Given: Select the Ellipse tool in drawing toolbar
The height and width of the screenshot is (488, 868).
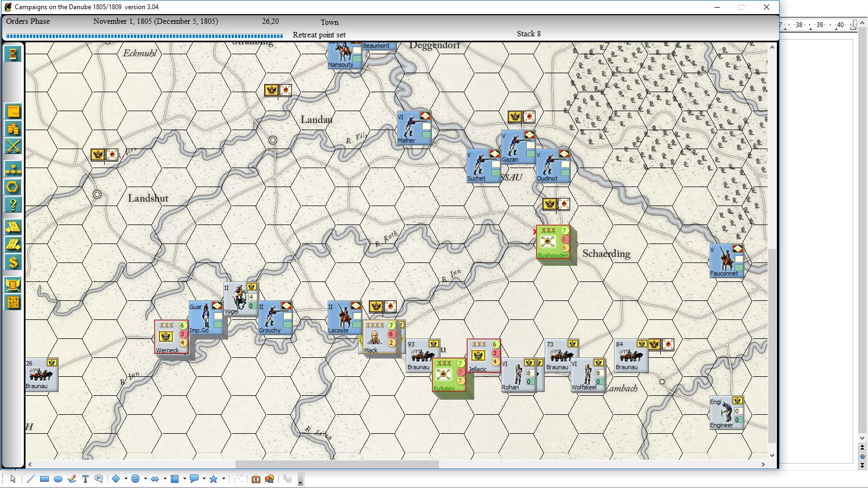Looking at the screenshot, I should coord(58,479).
